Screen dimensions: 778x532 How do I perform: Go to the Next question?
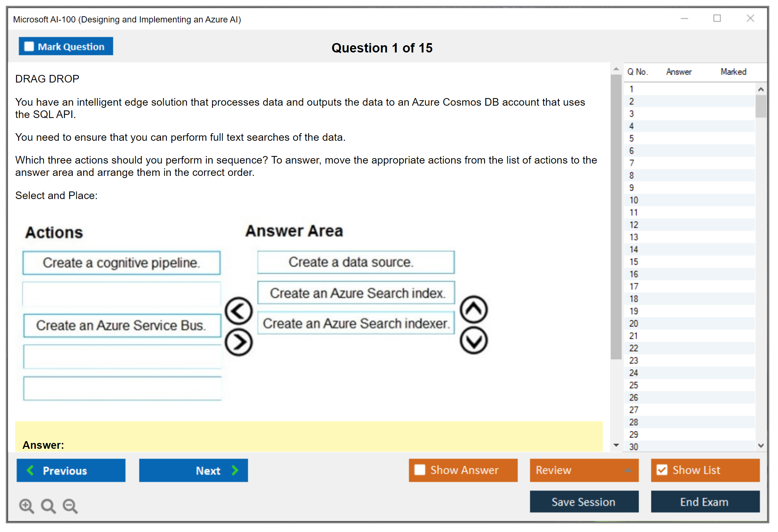(193, 470)
